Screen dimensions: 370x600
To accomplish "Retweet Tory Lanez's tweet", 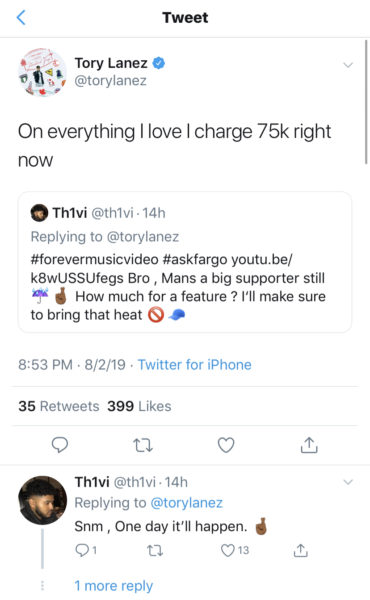I will 143,445.
